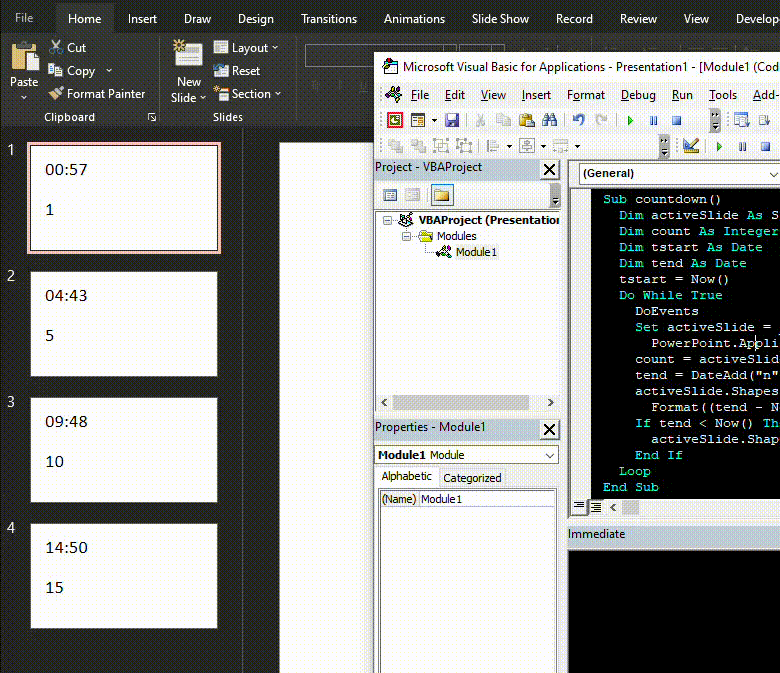Close the Properties - Module1 panel
The height and width of the screenshot is (673, 780).
549,429
